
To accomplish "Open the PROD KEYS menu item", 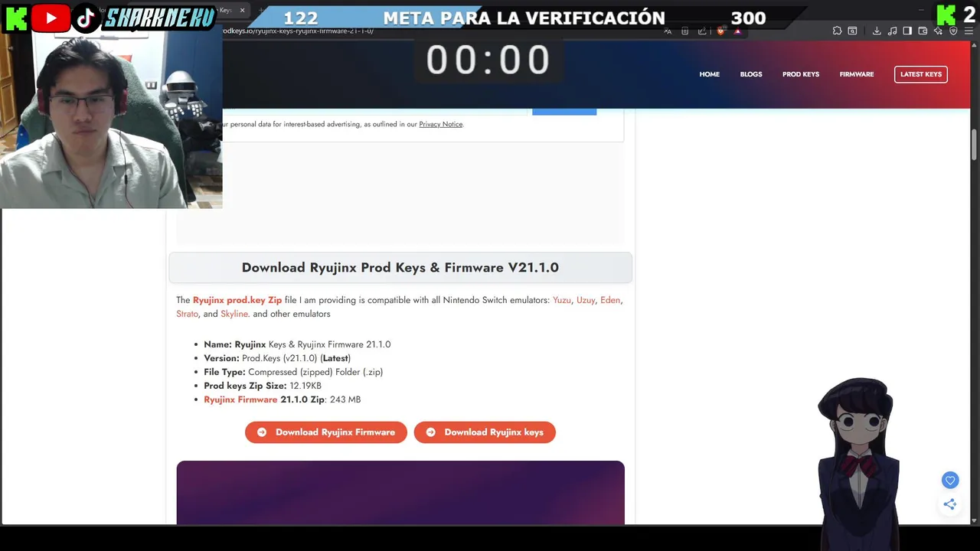I will pos(801,74).
